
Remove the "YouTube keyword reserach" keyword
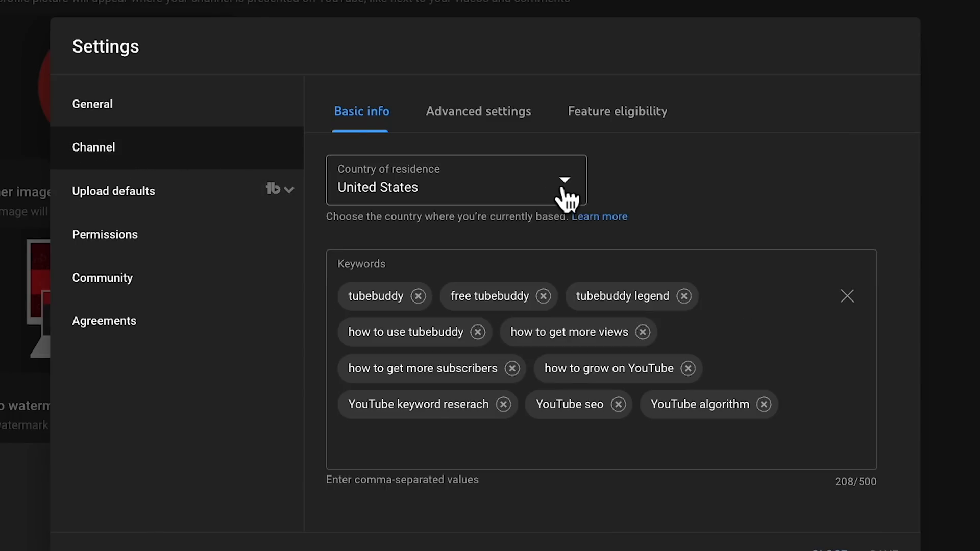(503, 404)
